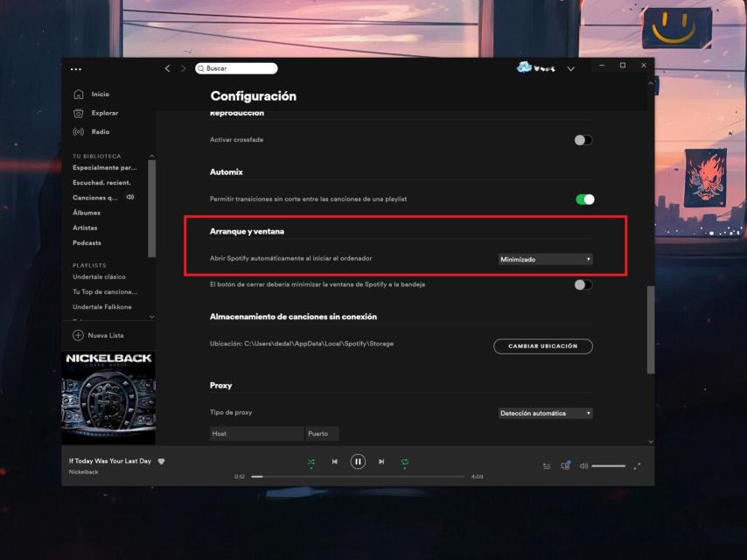Like the song with heart icon
747x560 pixels.
point(162,461)
